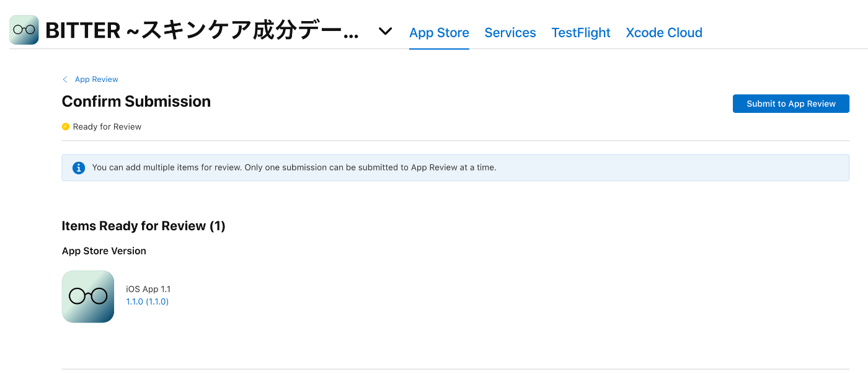
Task: Click the blue info icon in banner
Action: [x=79, y=167]
